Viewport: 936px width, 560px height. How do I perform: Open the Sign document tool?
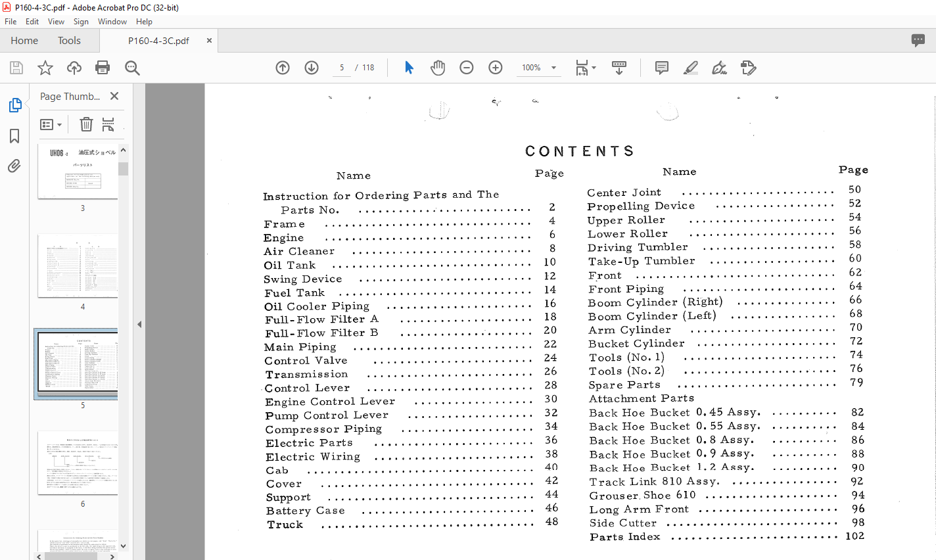point(720,68)
